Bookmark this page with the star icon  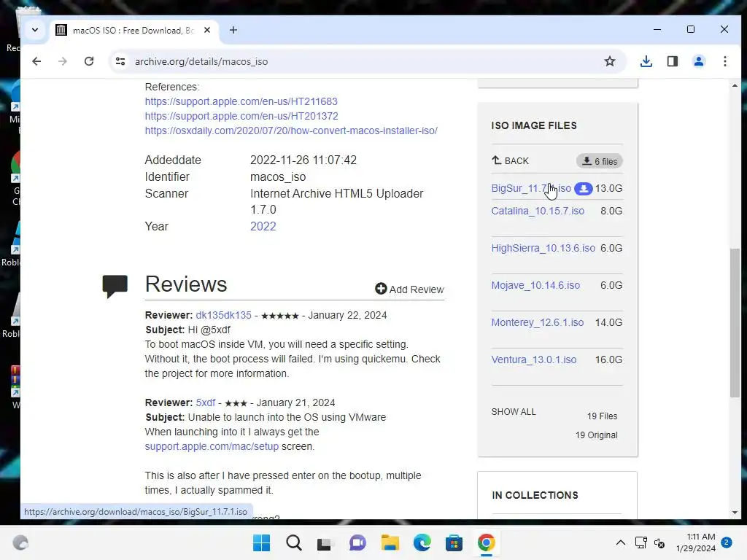(x=610, y=61)
